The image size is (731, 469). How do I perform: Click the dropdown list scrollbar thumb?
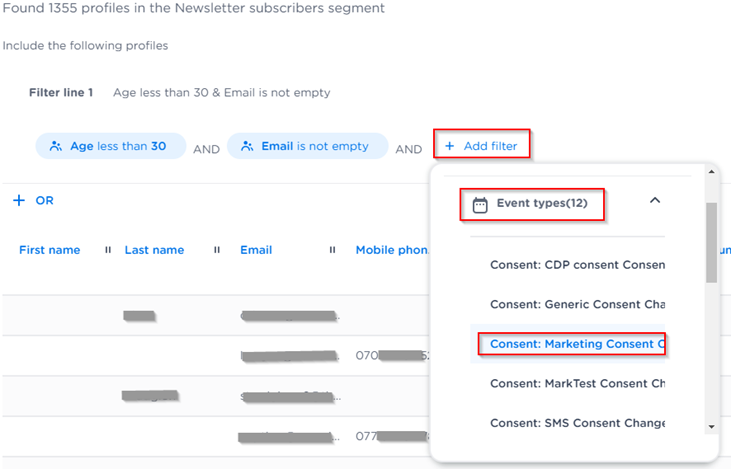pyautogui.click(x=711, y=240)
